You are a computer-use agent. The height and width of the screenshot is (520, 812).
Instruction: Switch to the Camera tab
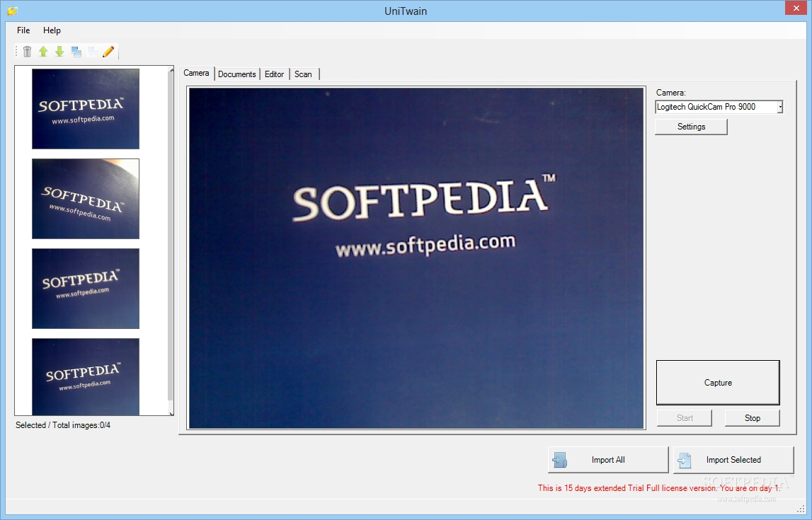196,73
